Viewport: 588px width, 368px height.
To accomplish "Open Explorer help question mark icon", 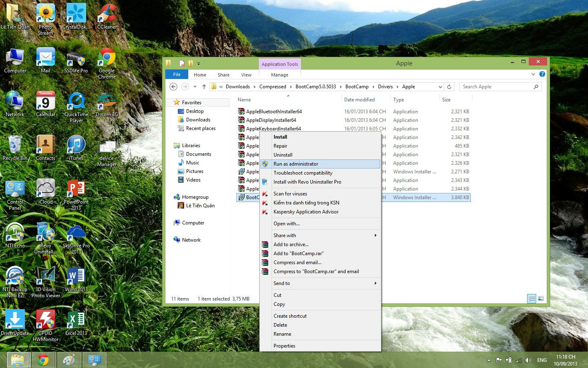I will (542, 74).
